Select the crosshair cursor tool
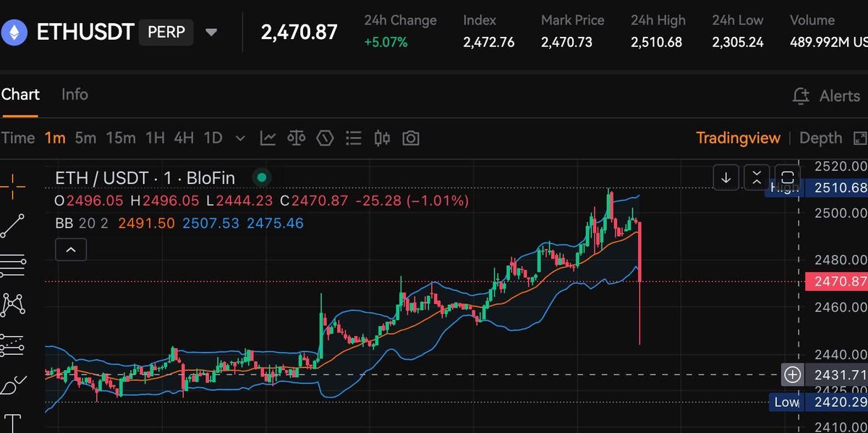This screenshot has width=868, height=433. pos(12,186)
